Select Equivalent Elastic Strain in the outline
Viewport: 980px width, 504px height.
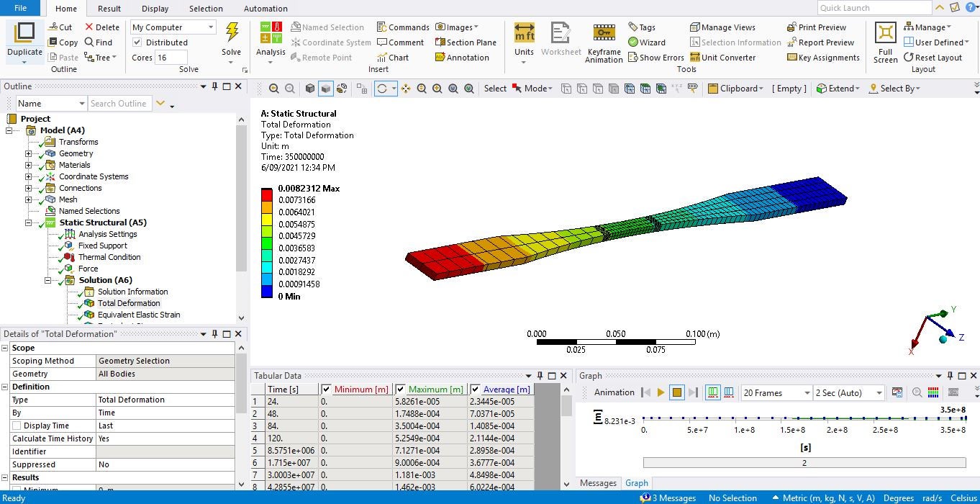(x=138, y=315)
